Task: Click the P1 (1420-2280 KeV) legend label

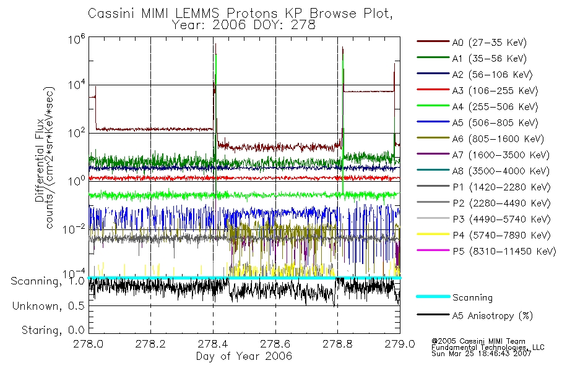Action: tap(501, 187)
